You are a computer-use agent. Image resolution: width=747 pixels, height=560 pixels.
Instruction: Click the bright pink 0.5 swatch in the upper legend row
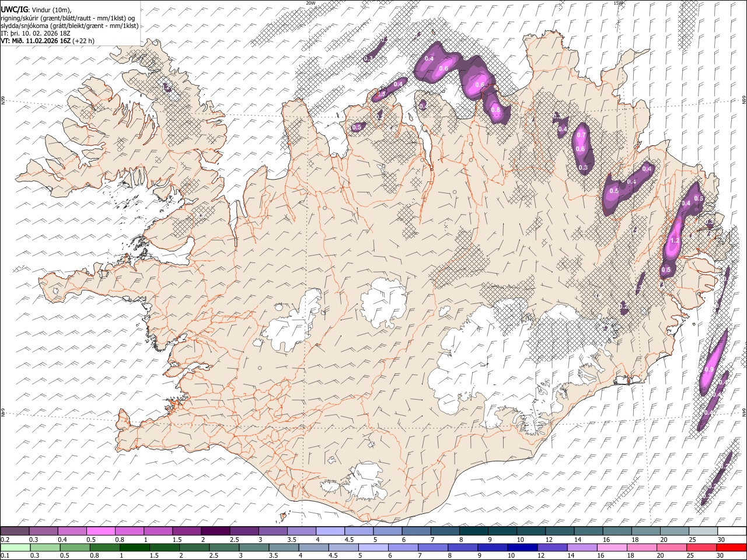101,531
